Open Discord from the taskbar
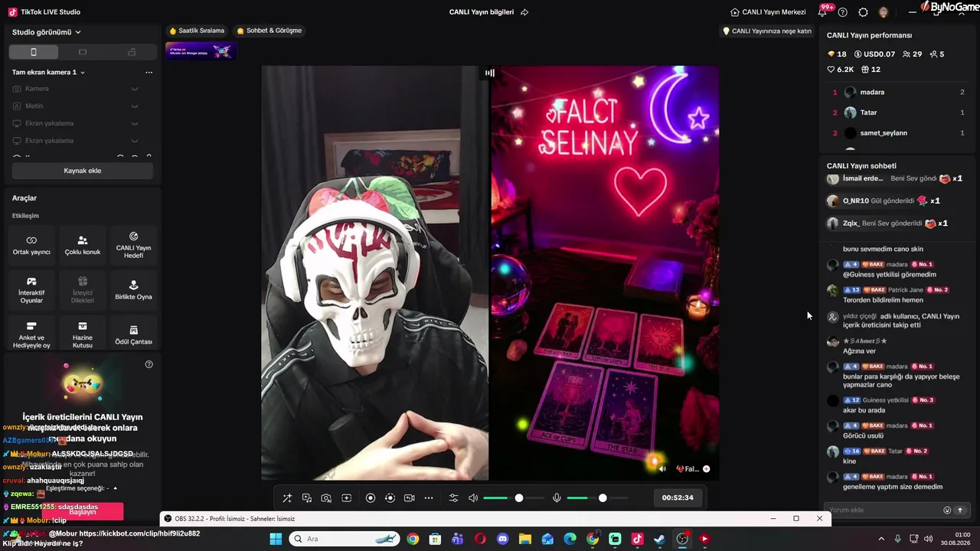980x551 pixels. click(503, 539)
